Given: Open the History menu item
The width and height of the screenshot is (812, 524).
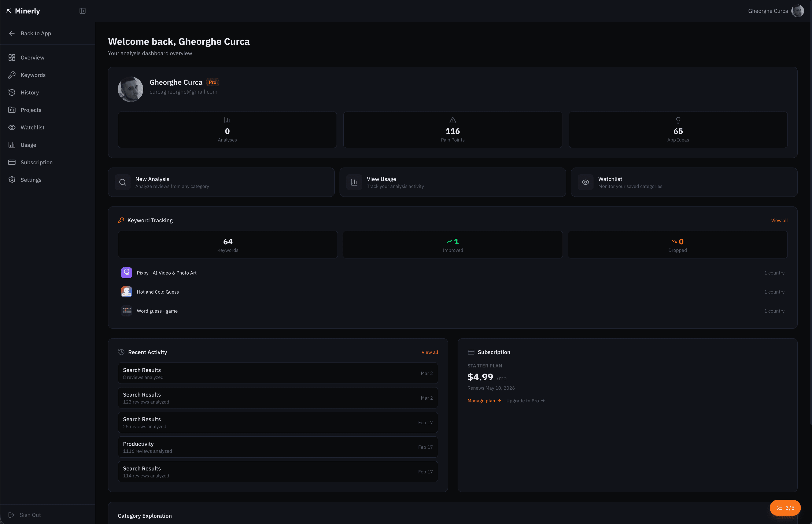Looking at the screenshot, I should pyautogui.click(x=48, y=92).
